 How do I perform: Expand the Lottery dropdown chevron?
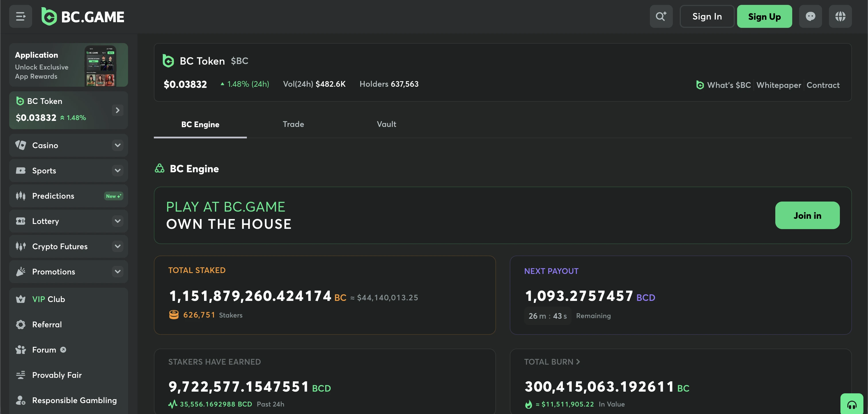tap(118, 221)
